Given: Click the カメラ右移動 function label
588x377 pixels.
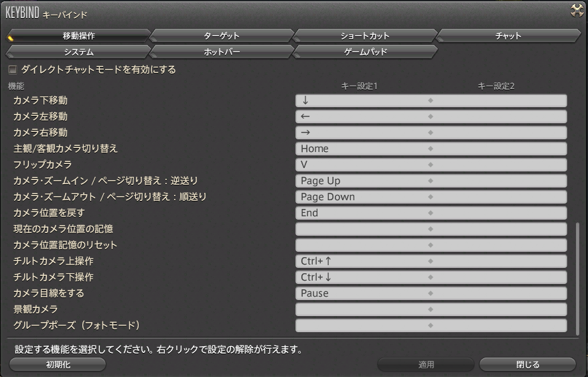Looking at the screenshot, I should tap(40, 133).
